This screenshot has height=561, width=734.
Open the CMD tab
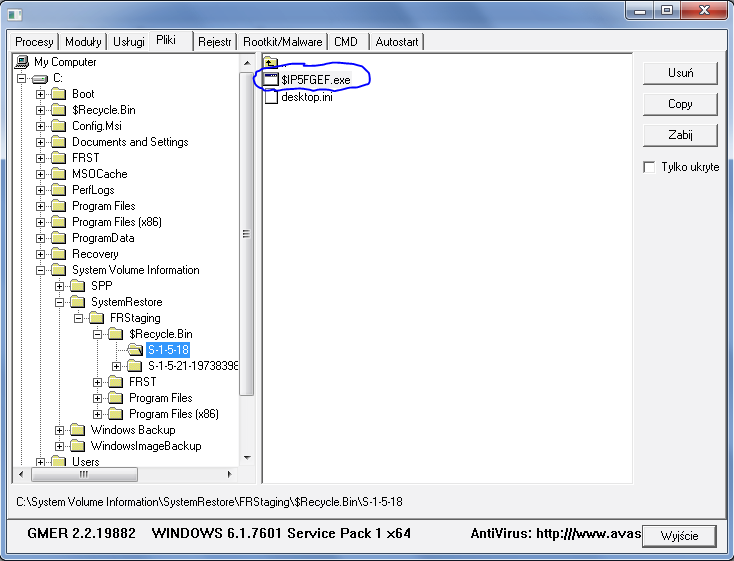tap(346, 42)
